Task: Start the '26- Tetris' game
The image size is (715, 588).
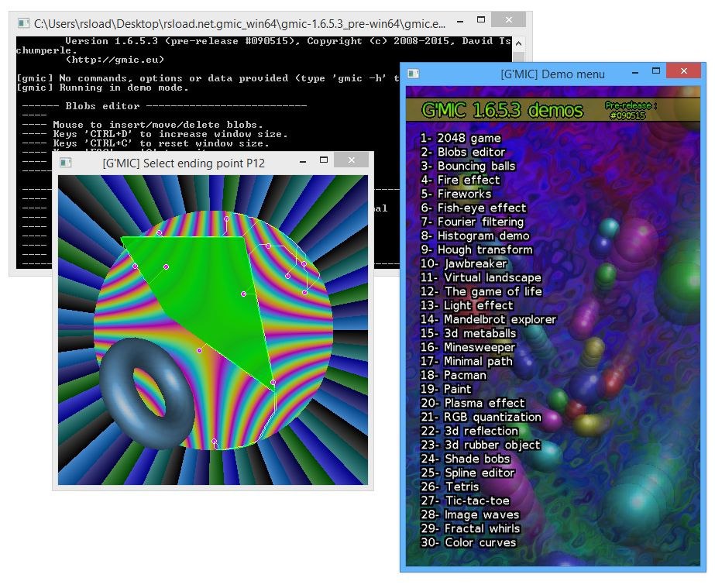Action: coord(449,487)
